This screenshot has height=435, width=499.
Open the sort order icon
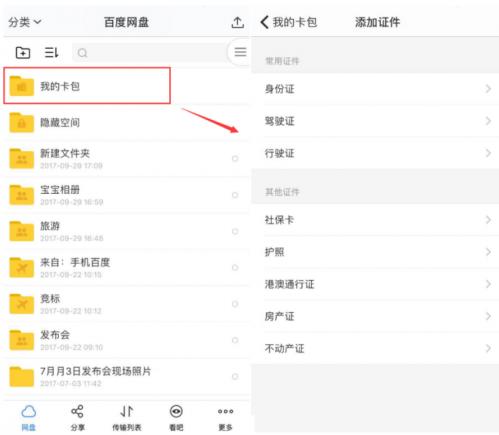(52, 52)
